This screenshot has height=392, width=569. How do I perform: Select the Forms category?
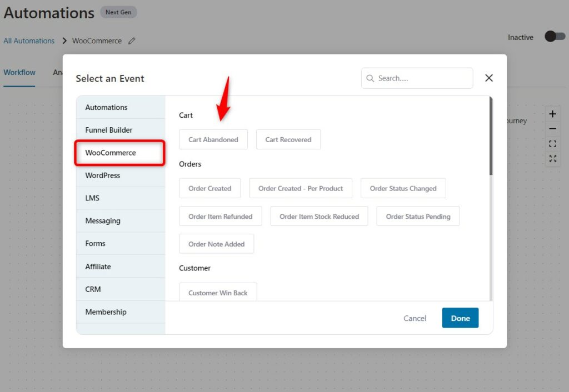click(x=121, y=243)
